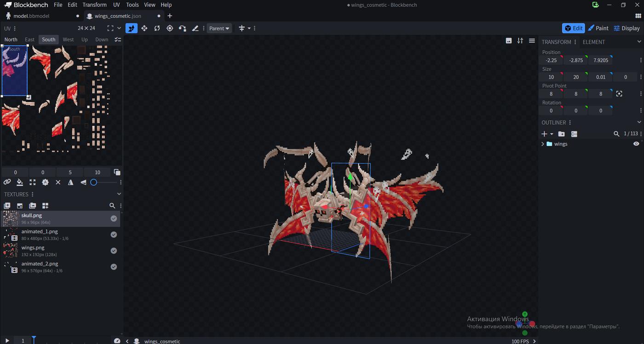This screenshot has width=644, height=344.
Task: Add texture group folder icon
Action: pyautogui.click(x=33, y=206)
